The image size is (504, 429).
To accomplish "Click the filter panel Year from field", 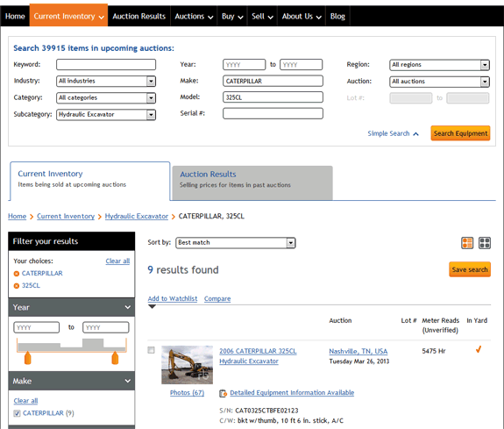I will click(36, 327).
